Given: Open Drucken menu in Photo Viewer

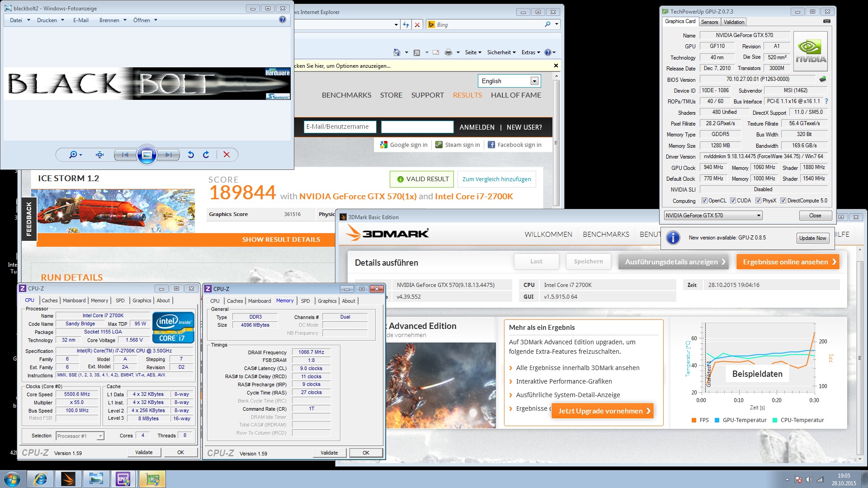Looking at the screenshot, I should (x=50, y=20).
